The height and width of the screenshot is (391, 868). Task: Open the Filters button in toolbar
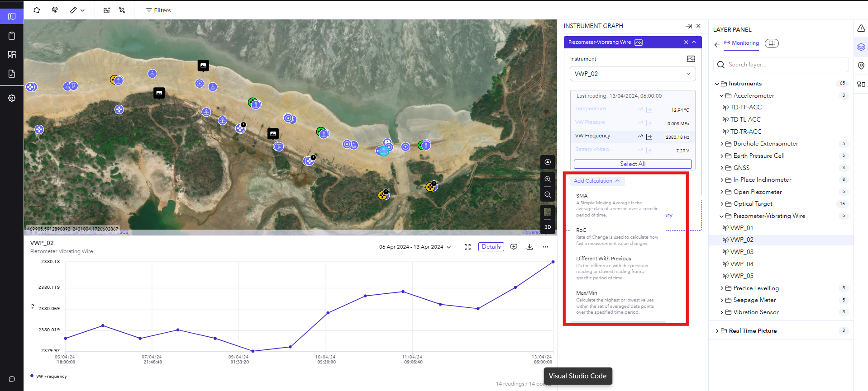coord(158,10)
